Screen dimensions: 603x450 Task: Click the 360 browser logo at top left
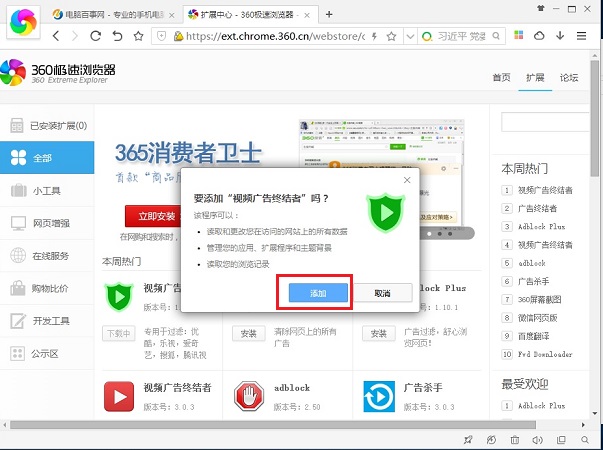23,22
